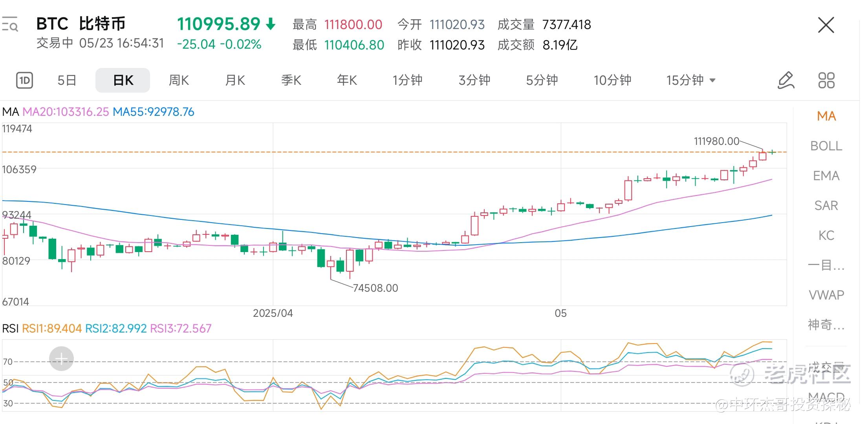Switch to 月K monthly chart tab
The width and height of the screenshot is (868, 424).
[235, 80]
